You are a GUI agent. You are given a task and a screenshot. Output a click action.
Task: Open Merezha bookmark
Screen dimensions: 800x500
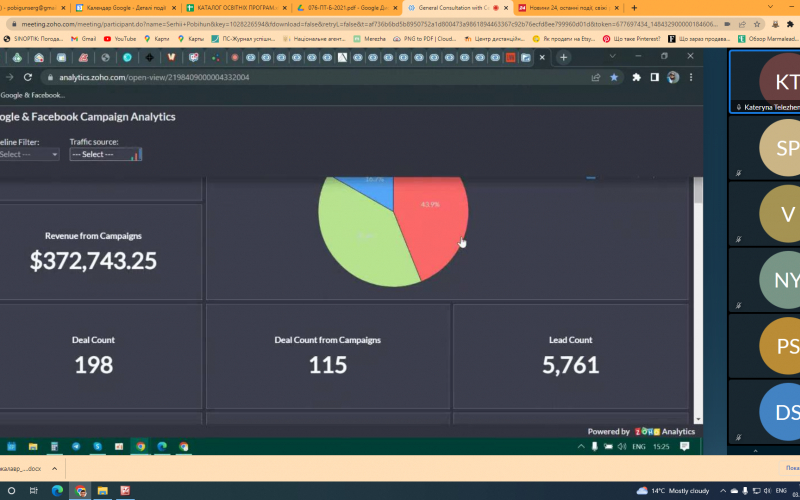(x=370, y=38)
